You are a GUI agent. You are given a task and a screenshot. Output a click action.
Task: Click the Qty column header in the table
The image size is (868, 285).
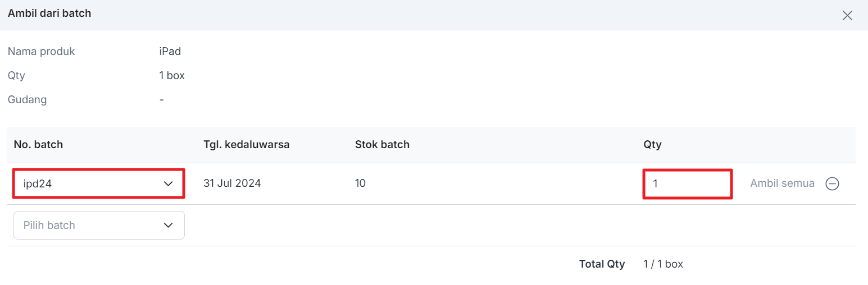pyautogui.click(x=652, y=145)
